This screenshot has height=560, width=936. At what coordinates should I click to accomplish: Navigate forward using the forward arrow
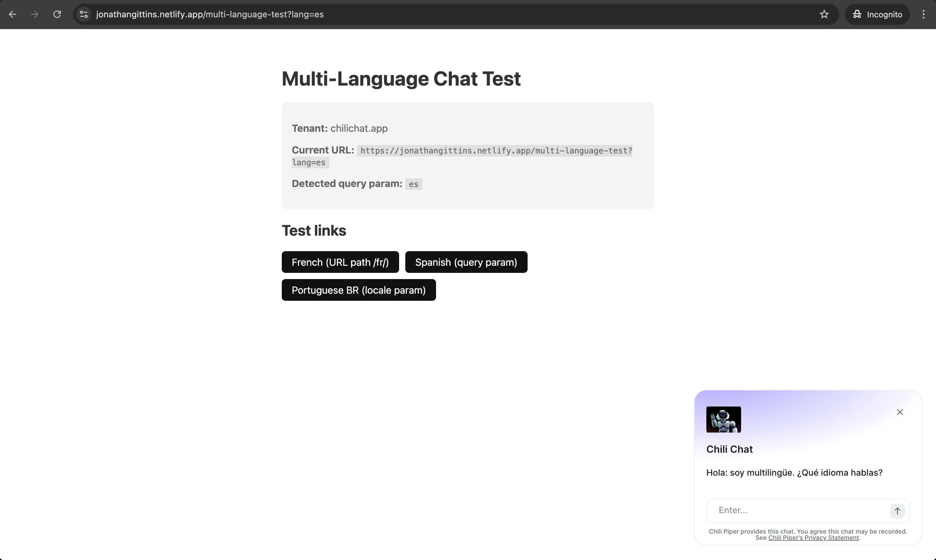[34, 14]
